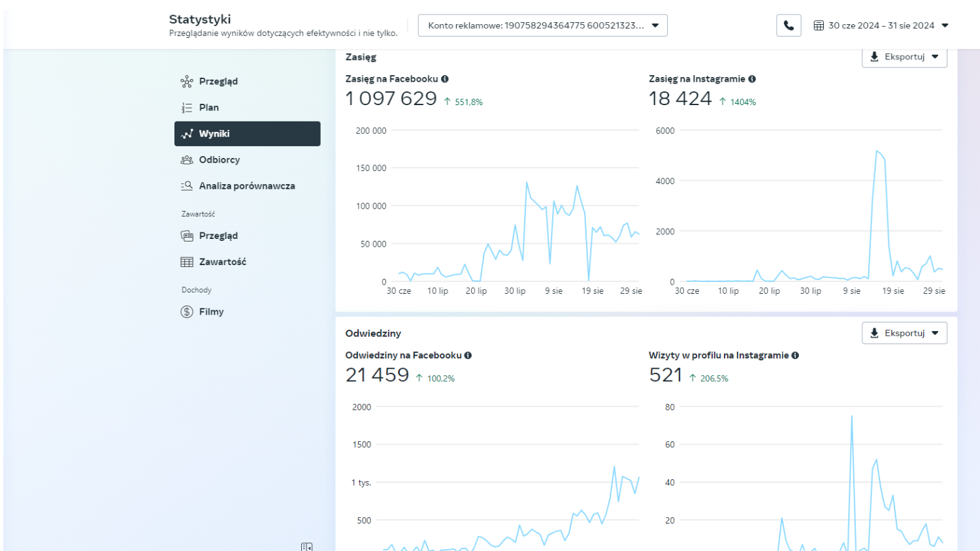Collapse sidebar using bottom panel icon
Screen dimensions: 980x551
click(x=306, y=546)
